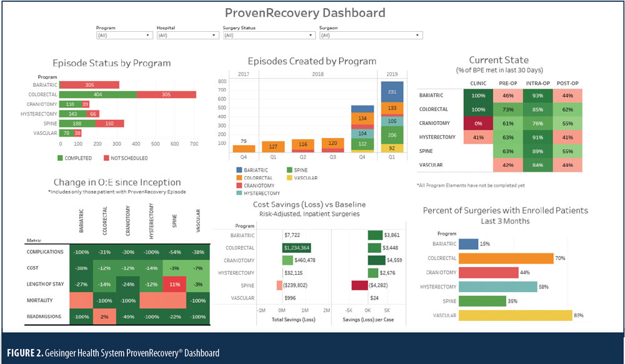Select the red CRANIOTOMY legend swatch
625x364 pixels.
239,185
